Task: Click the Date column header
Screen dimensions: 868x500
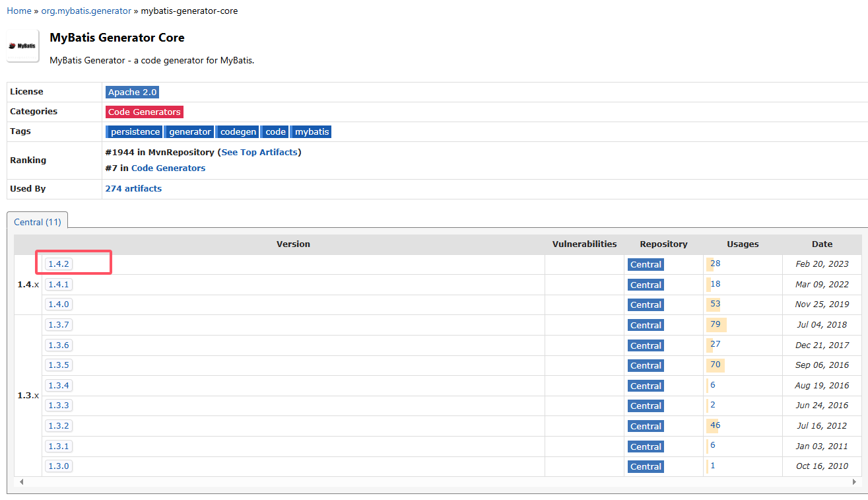Action: [822, 244]
